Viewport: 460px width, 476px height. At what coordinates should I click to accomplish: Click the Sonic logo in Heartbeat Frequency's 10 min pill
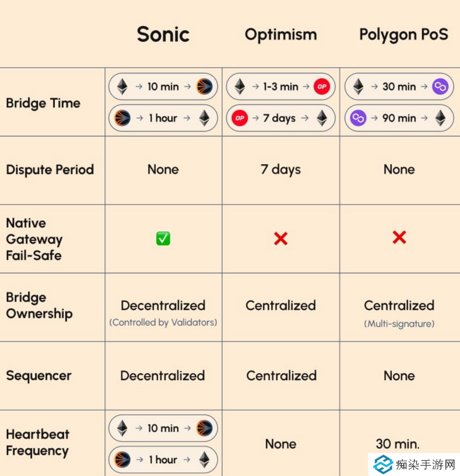pyautogui.click(x=204, y=428)
